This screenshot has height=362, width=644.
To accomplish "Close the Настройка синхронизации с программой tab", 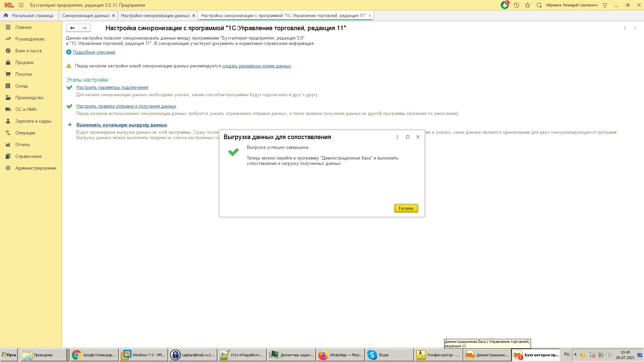I will click(370, 16).
